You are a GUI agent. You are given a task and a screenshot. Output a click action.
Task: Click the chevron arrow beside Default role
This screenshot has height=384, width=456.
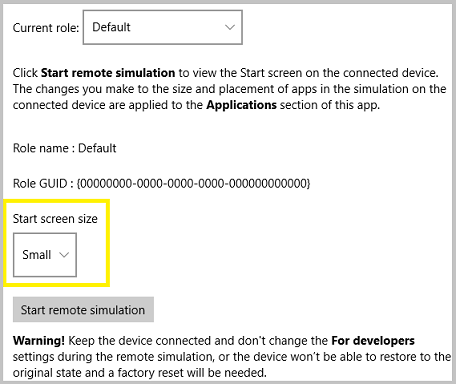[x=230, y=27]
